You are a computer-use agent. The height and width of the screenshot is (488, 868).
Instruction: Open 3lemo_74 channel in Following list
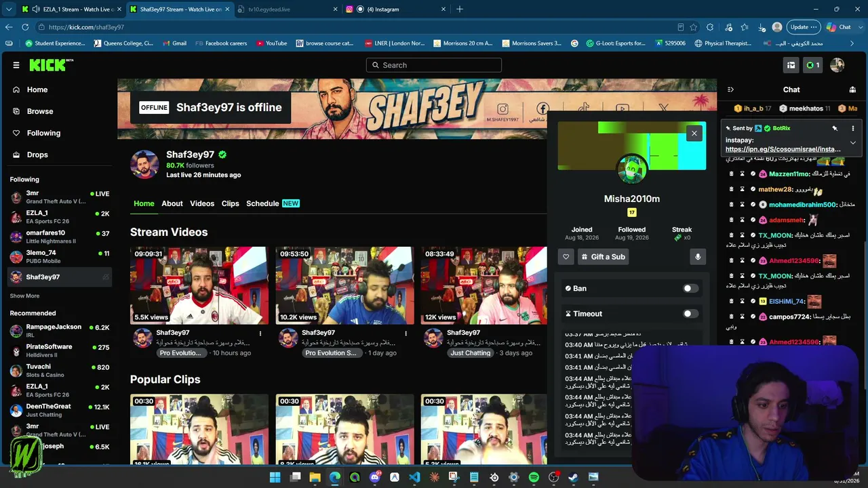[59, 257]
